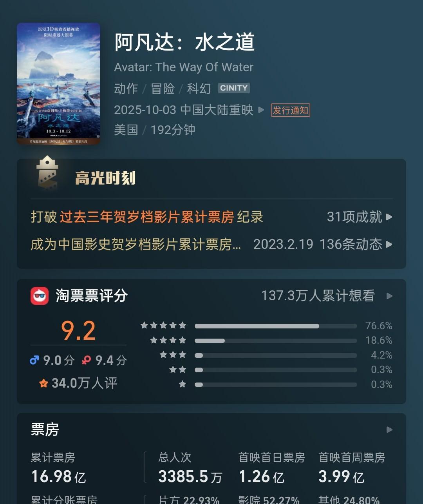Tap the 发行通知 badge
This screenshot has height=504, width=423.
pos(291,110)
